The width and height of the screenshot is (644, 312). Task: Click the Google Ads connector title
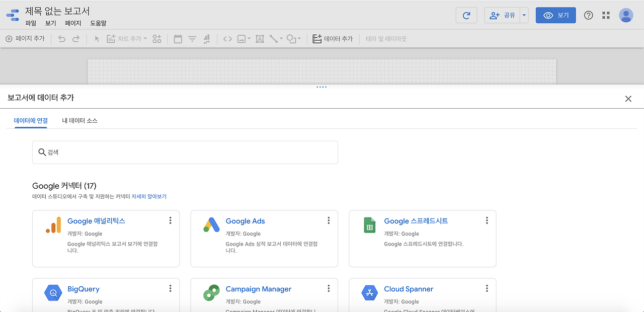[245, 221]
